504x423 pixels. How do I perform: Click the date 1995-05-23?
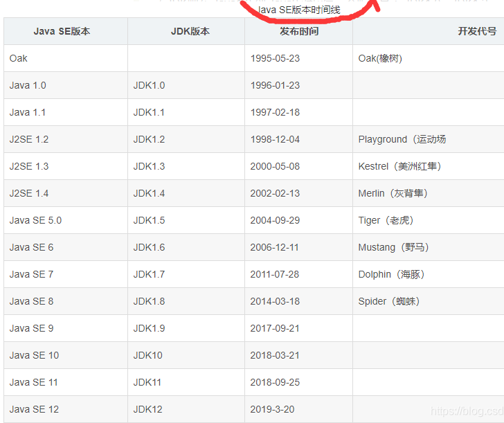point(275,58)
